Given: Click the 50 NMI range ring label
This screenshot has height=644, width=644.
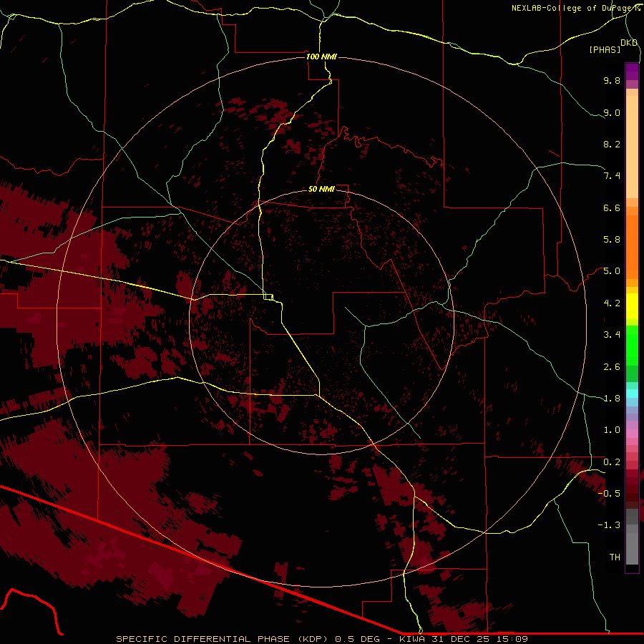Looking at the screenshot, I should 321,189.
